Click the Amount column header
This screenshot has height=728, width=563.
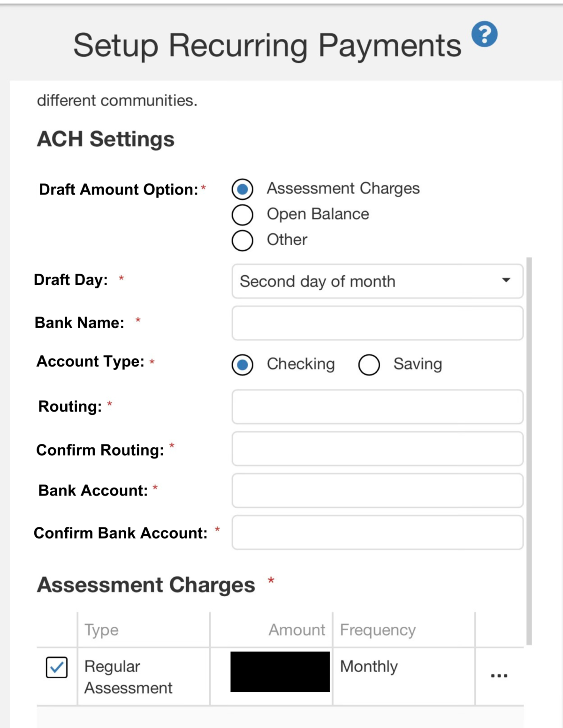click(x=297, y=630)
